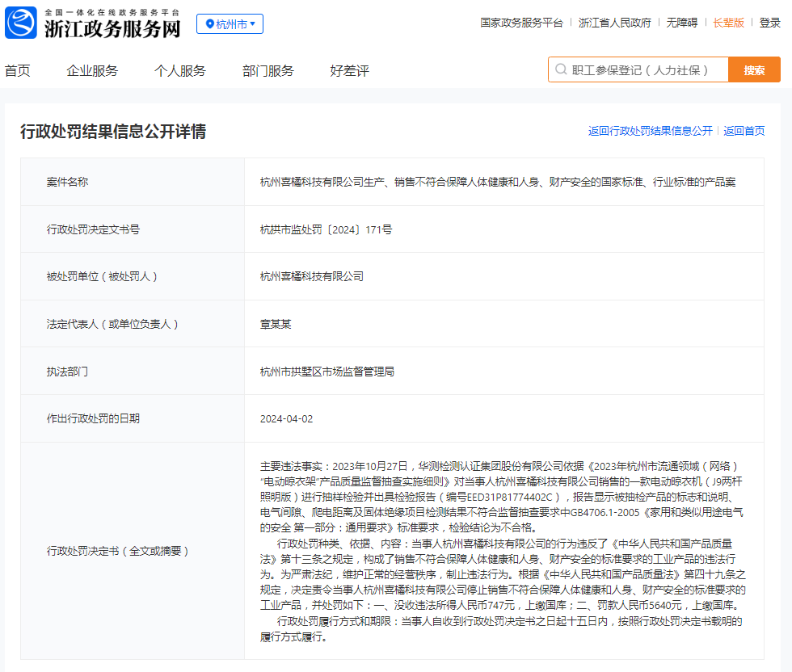Select the date value 2024-04-02

click(286, 419)
